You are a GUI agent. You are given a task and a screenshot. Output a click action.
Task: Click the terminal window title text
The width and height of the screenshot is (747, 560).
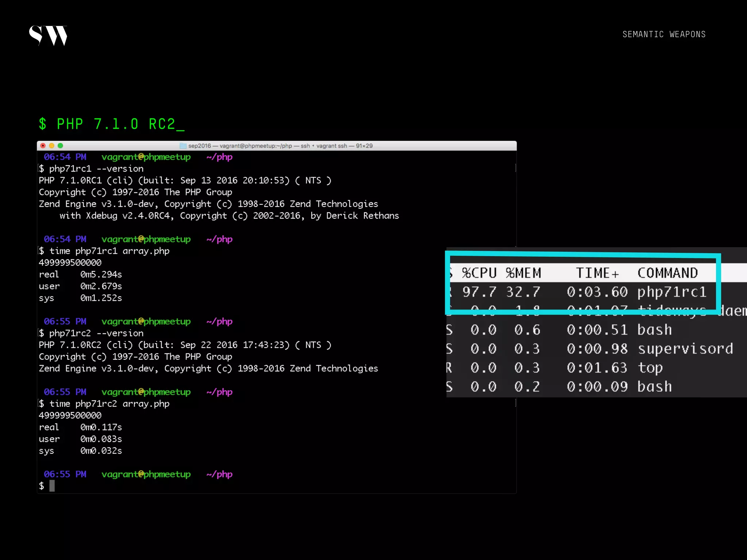pos(280,146)
